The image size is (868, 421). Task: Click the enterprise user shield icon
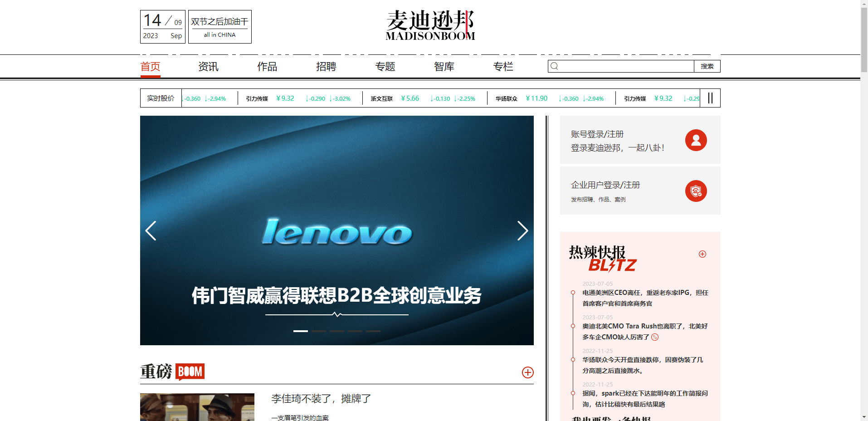(x=696, y=191)
